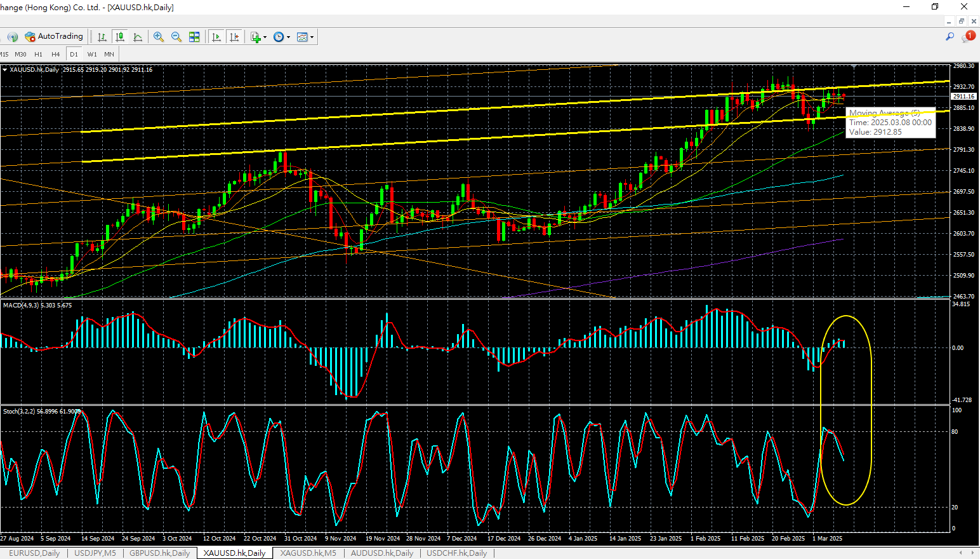Click the signals broadcast icon beside AutoTrading
Image resolution: width=980 pixels, height=559 pixels.
[12, 37]
